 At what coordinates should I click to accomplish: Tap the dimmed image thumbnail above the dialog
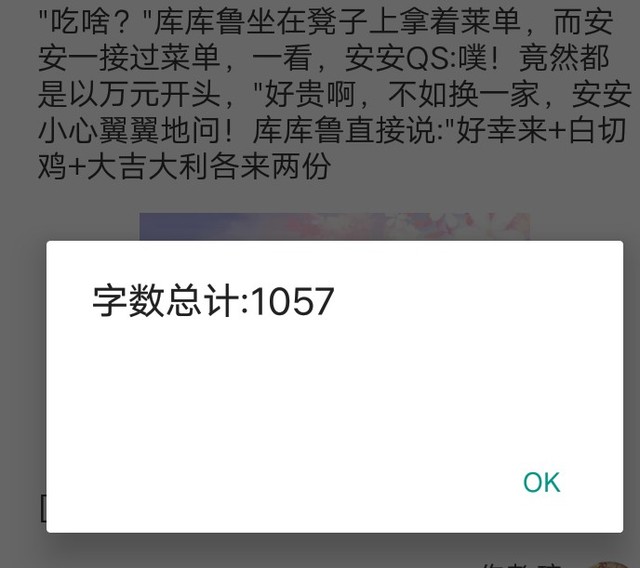(335, 226)
